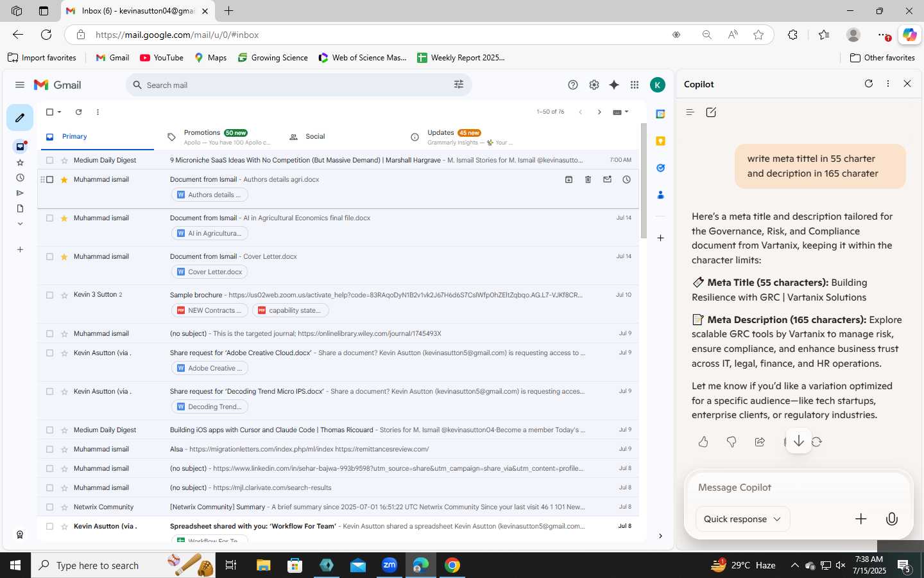The width and height of the screenshot is (924, 578).
Task: Open the Snoozed clock sidebar icon
Action: [x=20, y=178]
